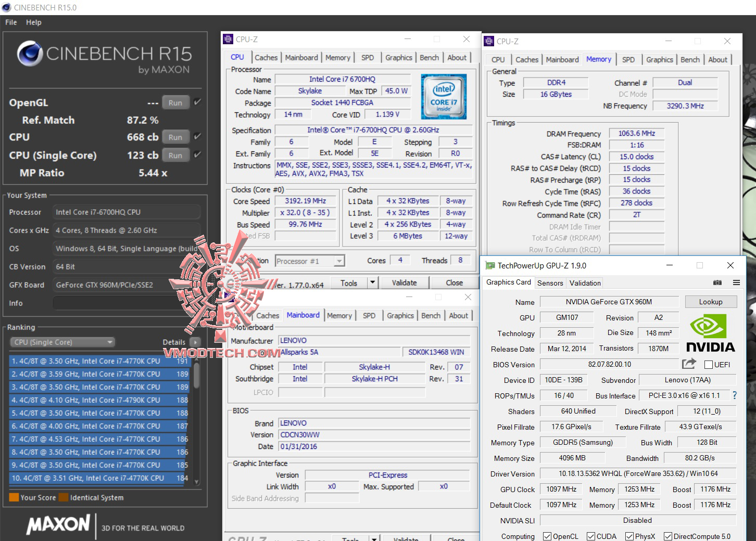Click the GPU-Z screenshot camera icon

coord(717,282)
